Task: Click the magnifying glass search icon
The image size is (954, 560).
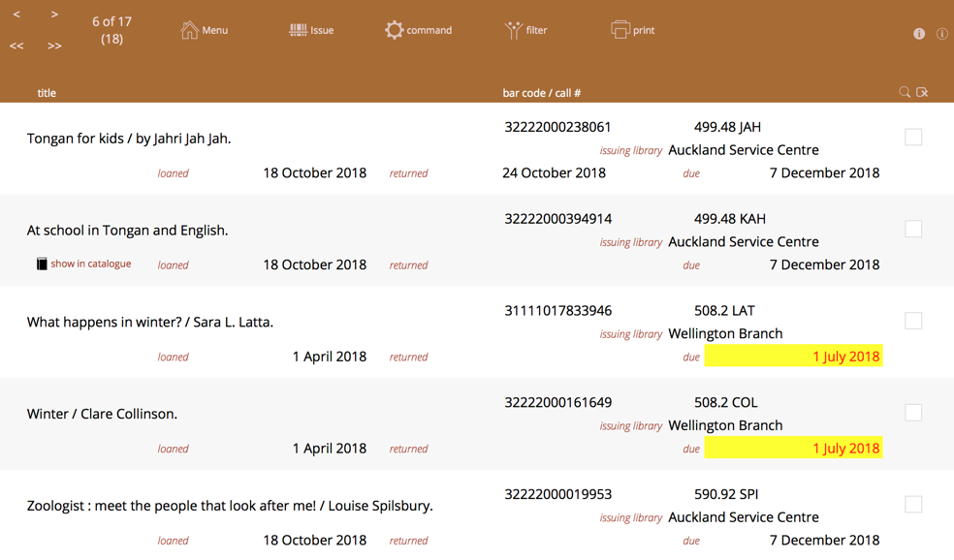Action: coord(905,92)
